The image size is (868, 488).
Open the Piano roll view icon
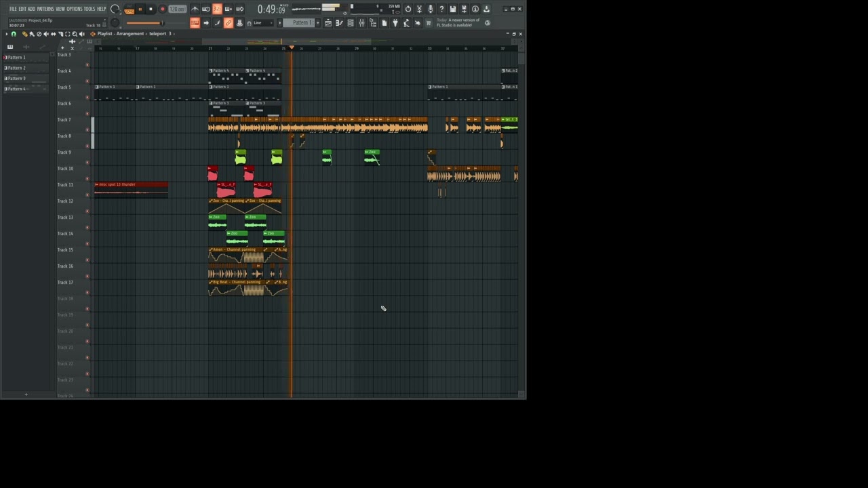[x=340, y=23]
